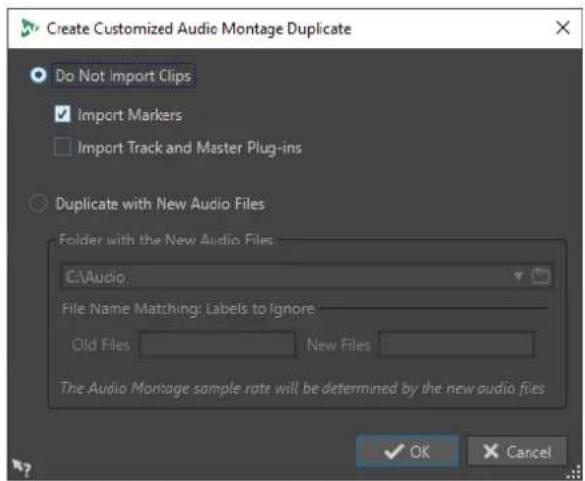Cancel the montage duplicate dialog
Viewport: 585px width, 481px height.
pos(517,452)
